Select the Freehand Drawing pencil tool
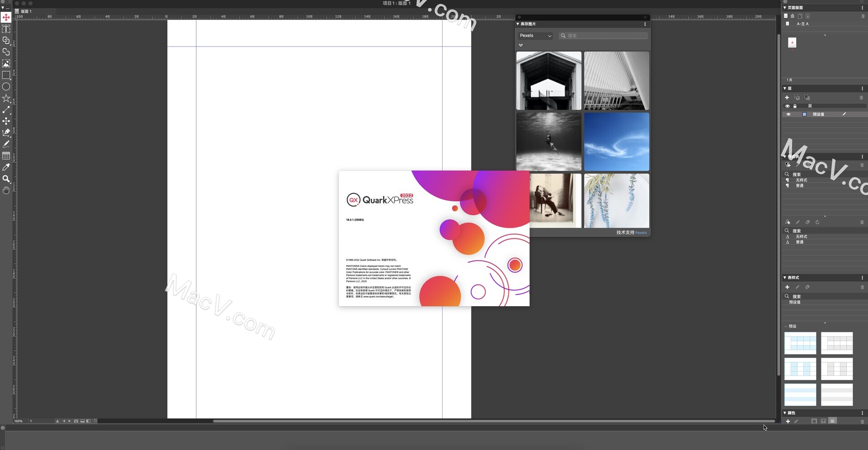 [6, 144]
